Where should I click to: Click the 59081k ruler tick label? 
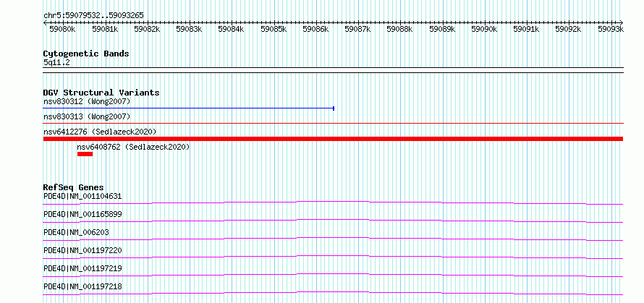tap(106, 29)
